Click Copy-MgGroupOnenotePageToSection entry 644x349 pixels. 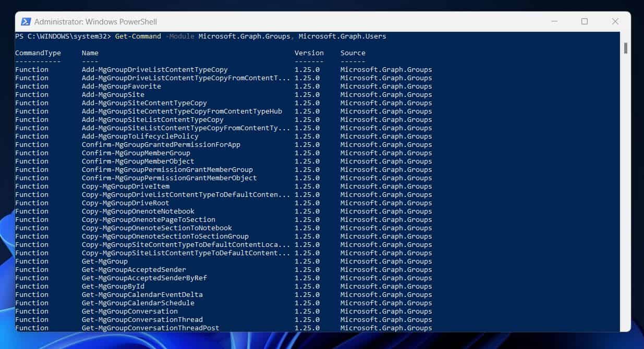click(149, 220)
